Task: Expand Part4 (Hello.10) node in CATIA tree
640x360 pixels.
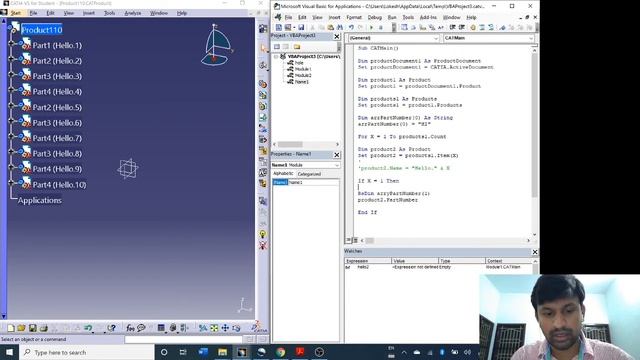Action: click(11, 183)
